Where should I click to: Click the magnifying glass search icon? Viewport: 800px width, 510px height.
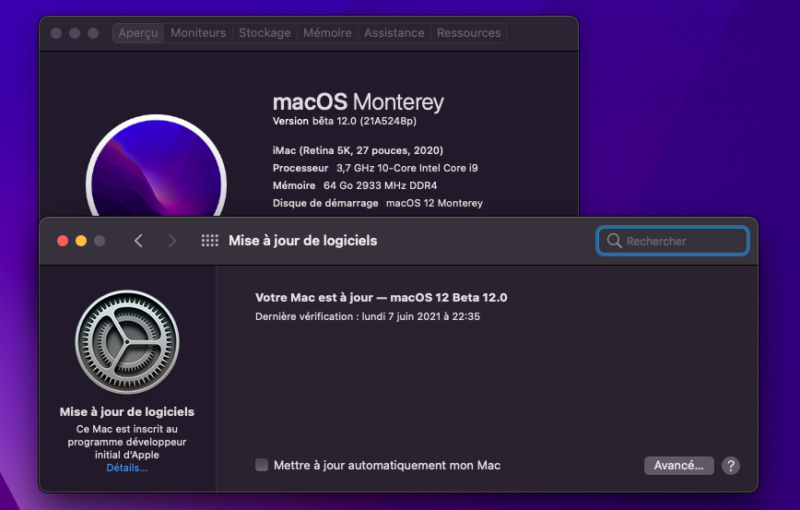(614, 241)
